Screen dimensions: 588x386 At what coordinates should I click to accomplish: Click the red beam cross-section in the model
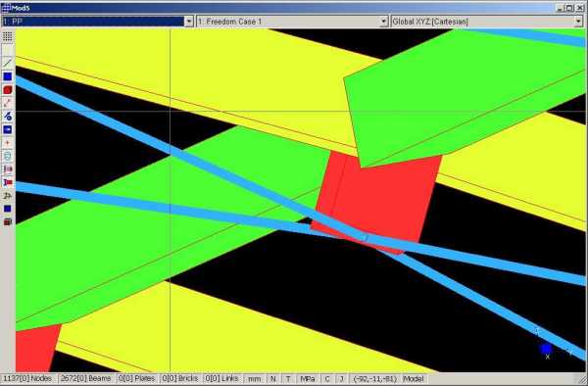pyautogui.click(x=378, y=199)
